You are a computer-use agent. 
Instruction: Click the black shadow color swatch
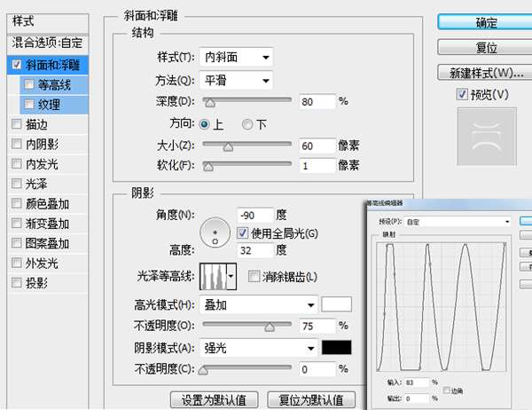coord(336,347)
